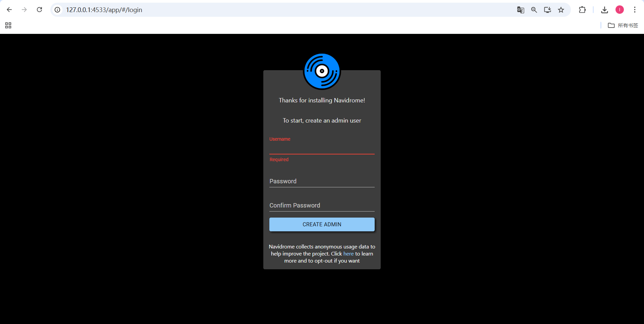Click the browser forward arrow
Image resolution: width=644 pixels, height=324 pixels.
tap(24, 10)
